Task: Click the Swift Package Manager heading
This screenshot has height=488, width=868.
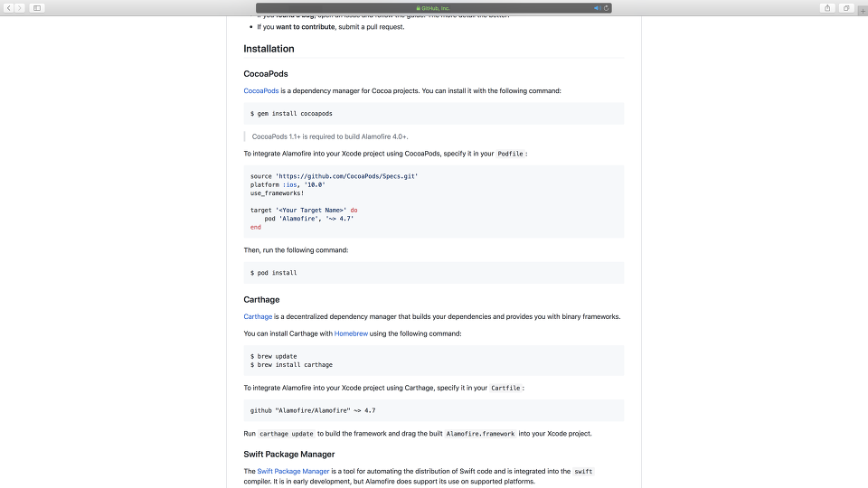Action: pos(289,455)
